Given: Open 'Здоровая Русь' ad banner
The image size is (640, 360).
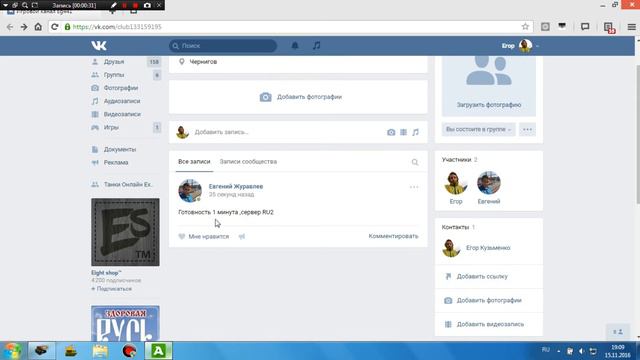Looking at the screenshot, I should (125, 323).
